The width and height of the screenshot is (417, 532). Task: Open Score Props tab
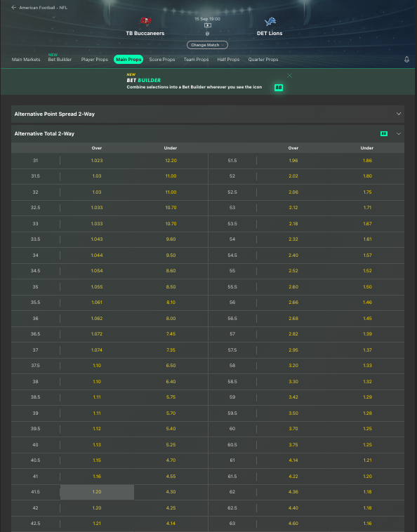162,60
